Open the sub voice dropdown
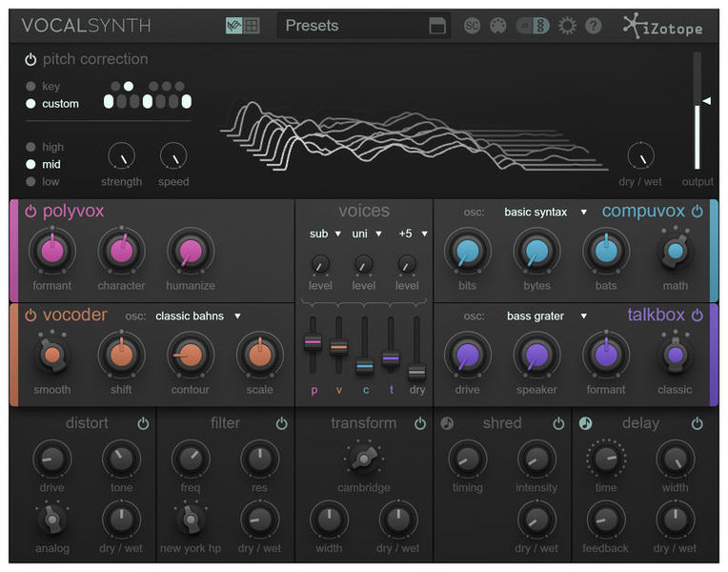This screenshot has height=572, width=728. pos(325,234)
